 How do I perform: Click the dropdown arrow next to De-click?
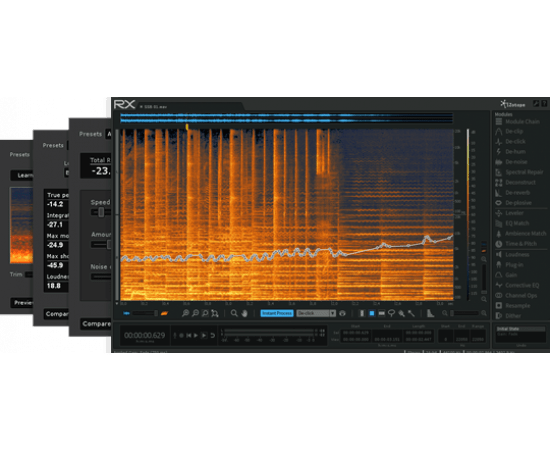333,313
